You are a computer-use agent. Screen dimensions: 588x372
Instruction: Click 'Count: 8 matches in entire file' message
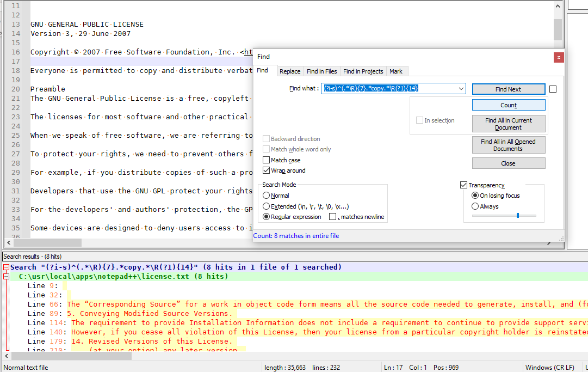(x=296, y=236)
